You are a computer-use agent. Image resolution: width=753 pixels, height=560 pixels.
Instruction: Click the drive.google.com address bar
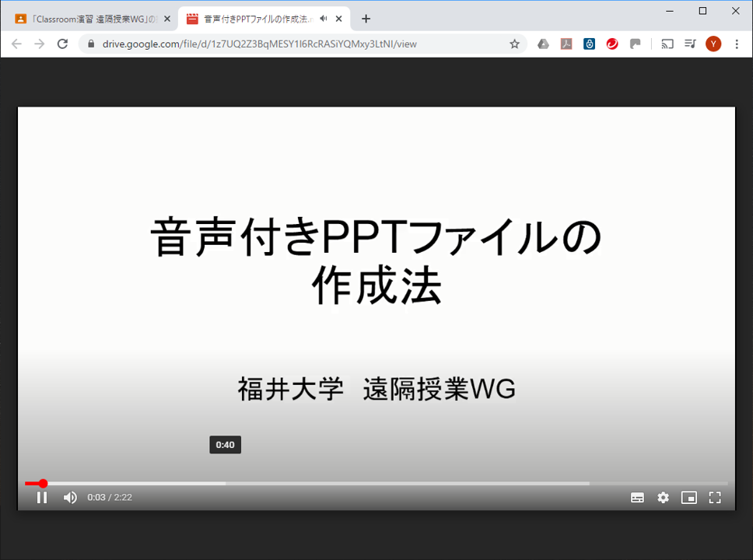[x=303, y=44]
